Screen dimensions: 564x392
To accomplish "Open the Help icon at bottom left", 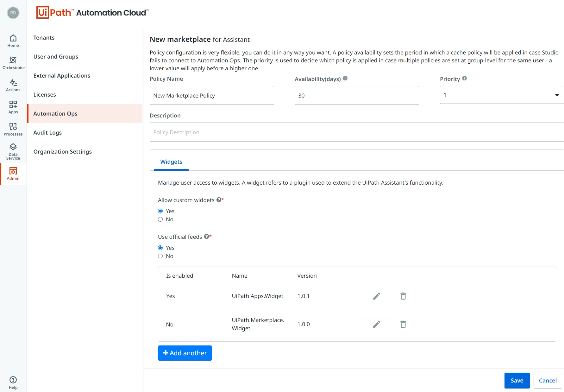I will point(13,383).
